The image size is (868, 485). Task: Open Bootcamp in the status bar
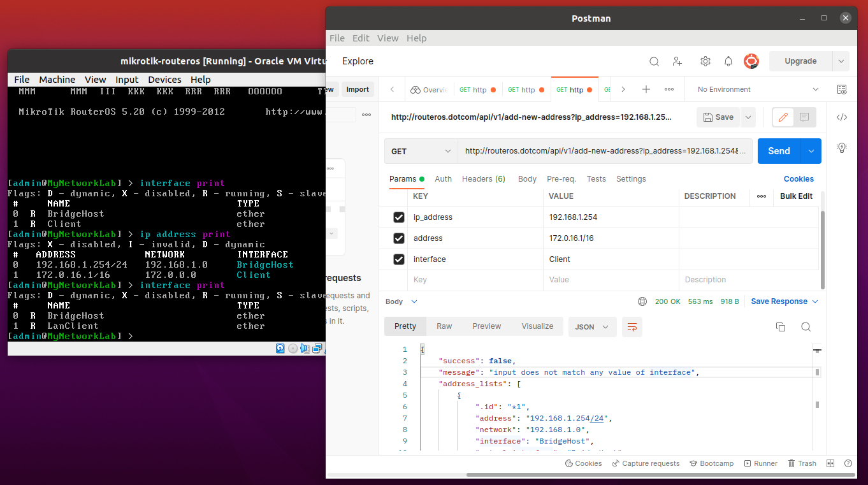point(712,463)
